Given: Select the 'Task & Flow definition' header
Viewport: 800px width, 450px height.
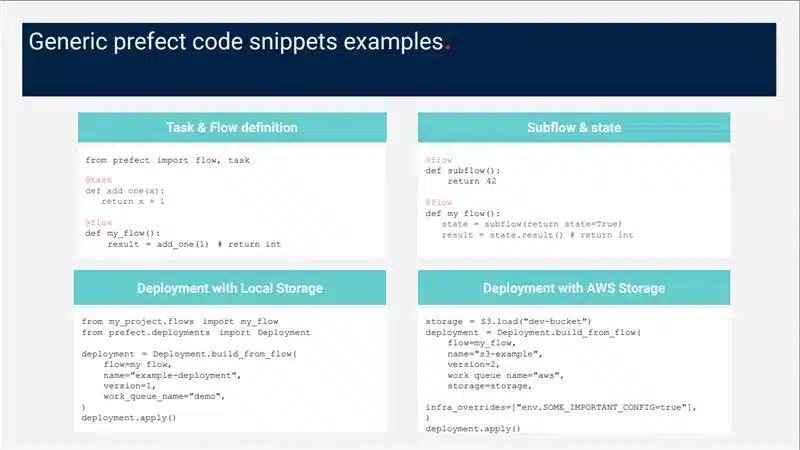Looking at the screenshot, I should (232, 128).
